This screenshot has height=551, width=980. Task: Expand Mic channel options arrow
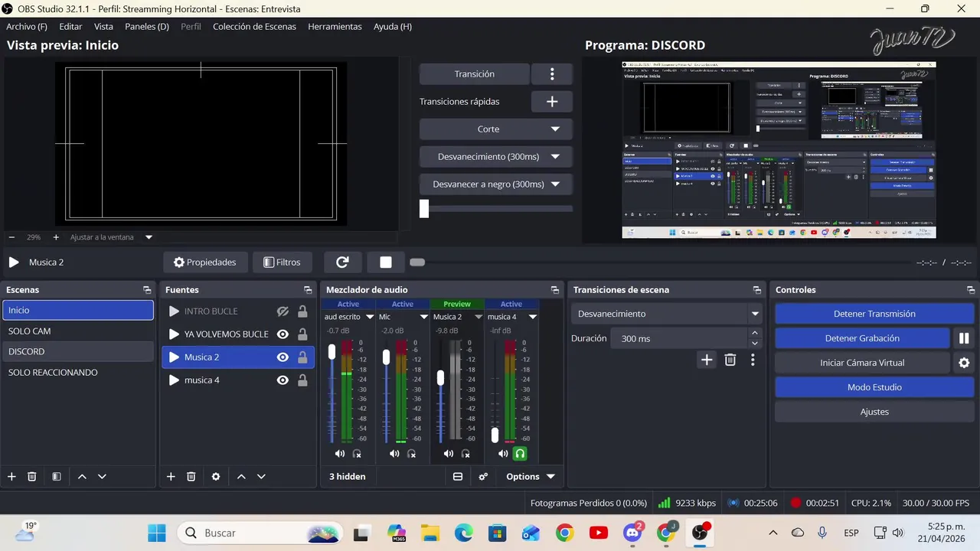(424, 317)
